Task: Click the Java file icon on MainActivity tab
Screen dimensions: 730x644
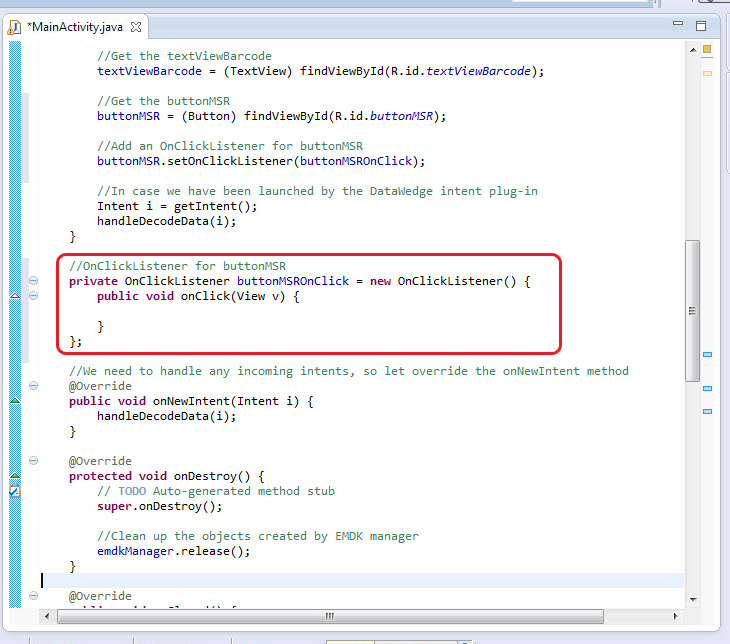Action: [x=15, y=26]
